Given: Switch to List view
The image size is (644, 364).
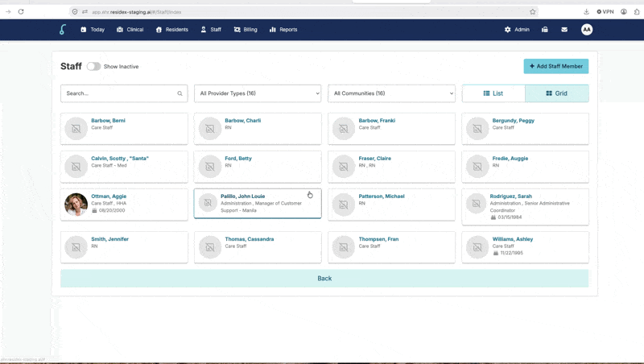Looking at the screenshot, I should pyautogui.click(x=493, y=93).
